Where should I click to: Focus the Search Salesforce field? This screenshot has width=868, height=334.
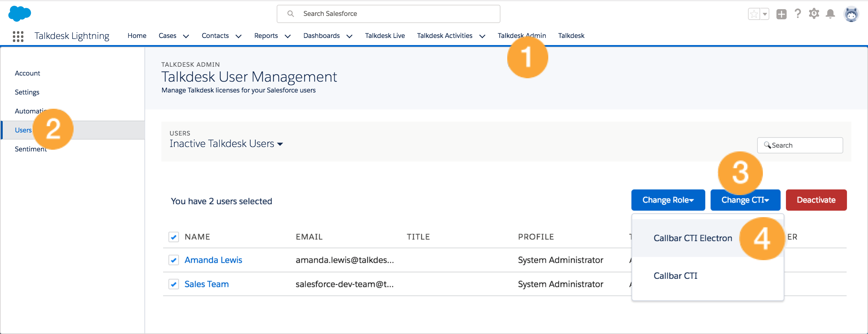(x=388, y=14)
